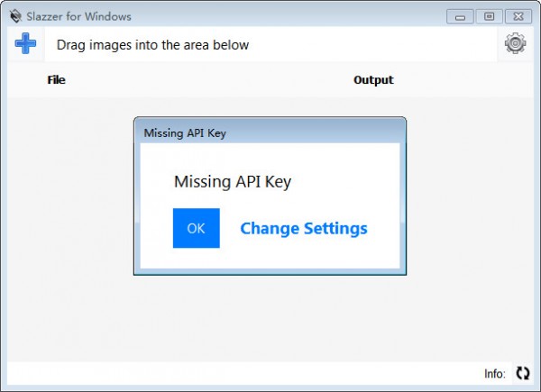Click the Info: label in status bar
Image resolution: width=541 pixels, height=392 pixels.
[x=494, y=373]
